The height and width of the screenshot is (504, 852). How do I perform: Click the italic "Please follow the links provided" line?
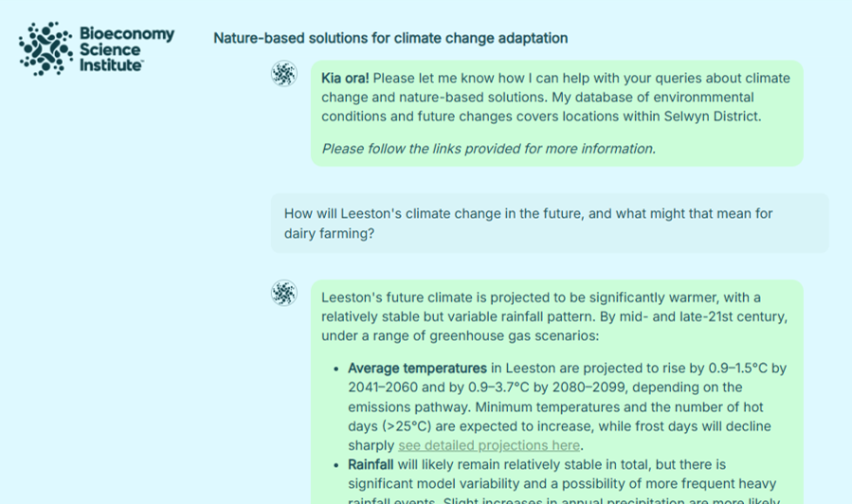[x=488, y=149]
